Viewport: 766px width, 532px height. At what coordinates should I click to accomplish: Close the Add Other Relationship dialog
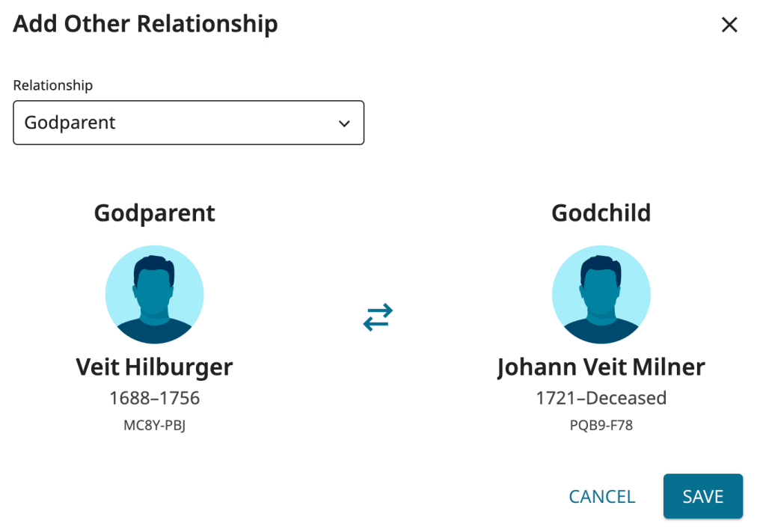click(x=729, y=25)
